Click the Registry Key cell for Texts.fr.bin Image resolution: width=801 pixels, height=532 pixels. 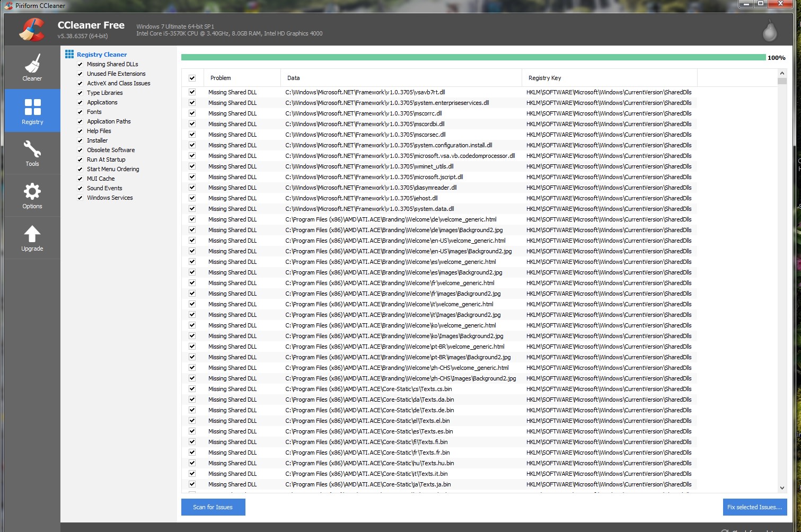[x=609, y=453]
